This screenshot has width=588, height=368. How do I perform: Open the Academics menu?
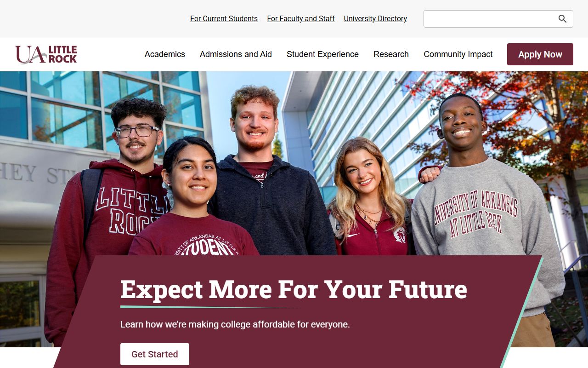click(164, 54)
